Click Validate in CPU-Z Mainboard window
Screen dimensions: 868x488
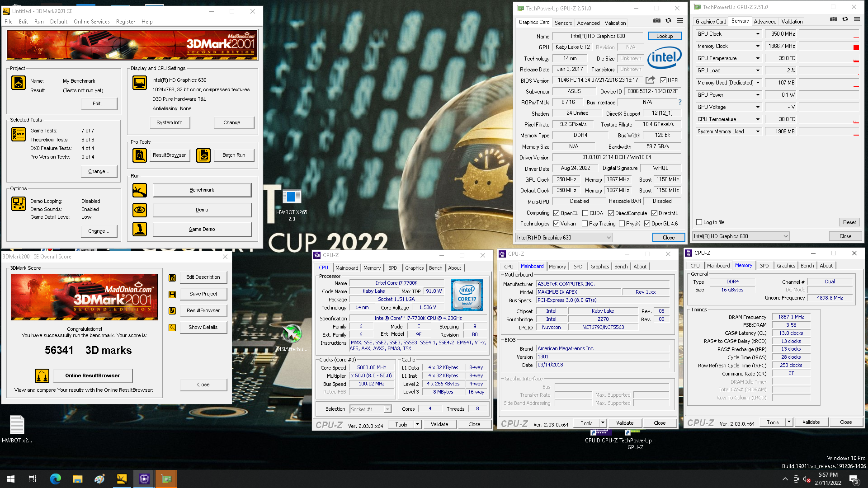[625, 423]
